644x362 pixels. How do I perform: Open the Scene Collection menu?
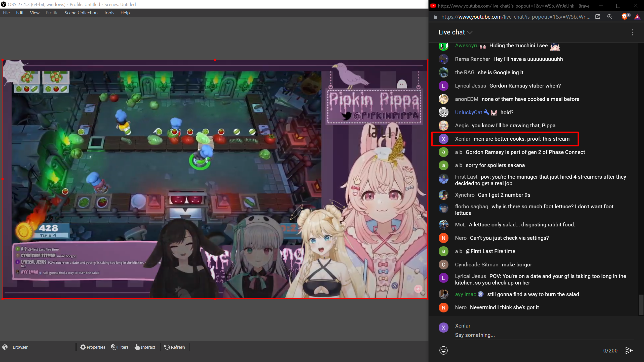click(x=81, y=13)
